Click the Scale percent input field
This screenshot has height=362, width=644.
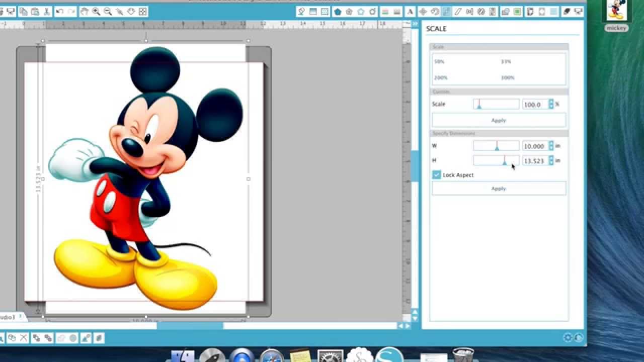click(535, 104)
